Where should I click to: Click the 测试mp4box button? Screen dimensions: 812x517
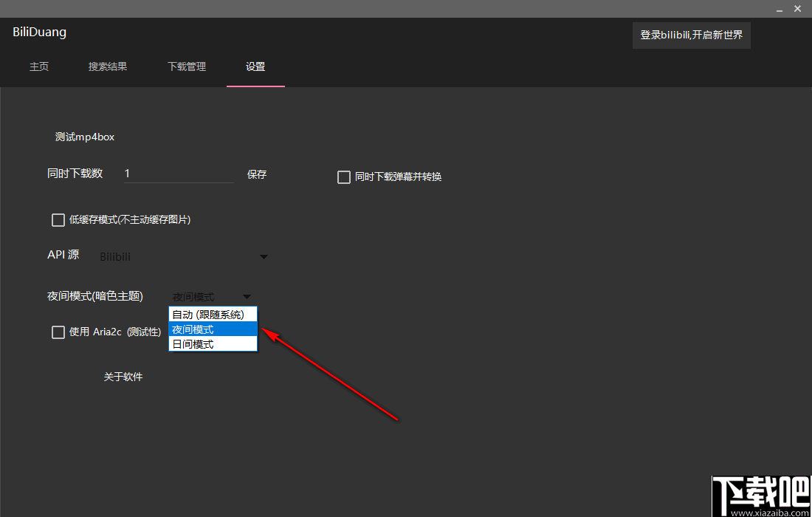point(85,137)
